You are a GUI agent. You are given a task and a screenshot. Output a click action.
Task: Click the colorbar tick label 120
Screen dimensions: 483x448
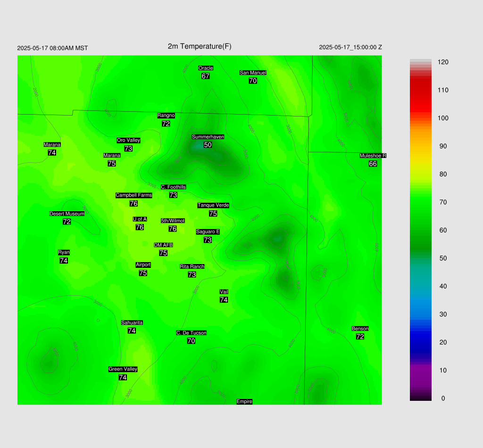(x=443, y=62)
